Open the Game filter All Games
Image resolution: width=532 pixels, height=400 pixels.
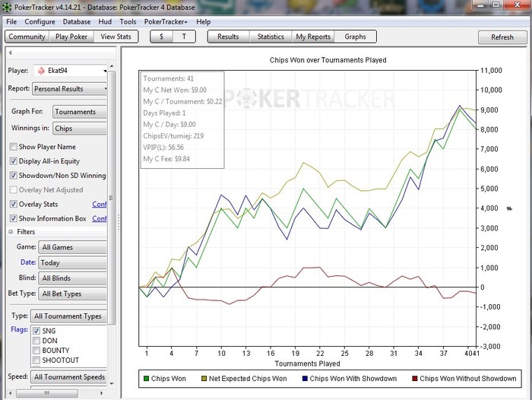click(73, 247)
